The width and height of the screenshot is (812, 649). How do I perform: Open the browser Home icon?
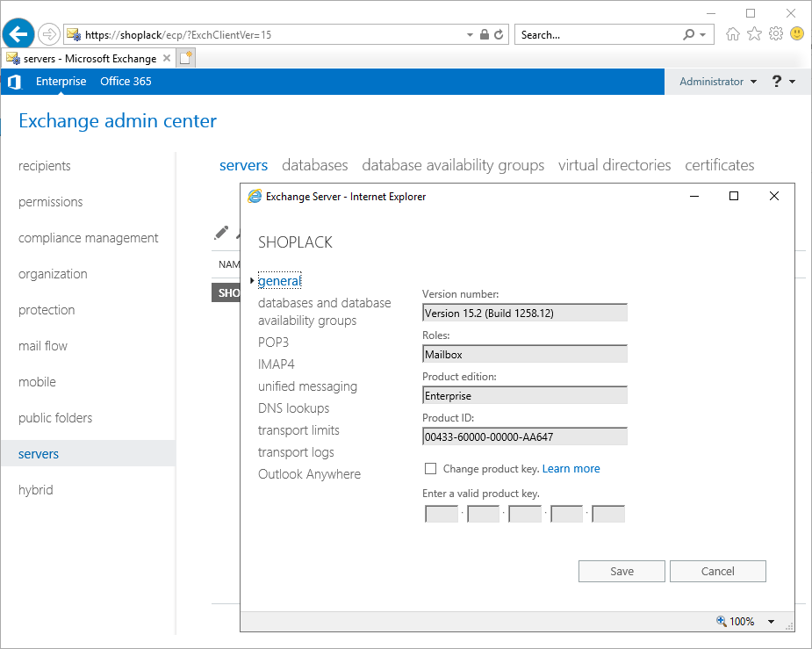[x=732, y=34]
